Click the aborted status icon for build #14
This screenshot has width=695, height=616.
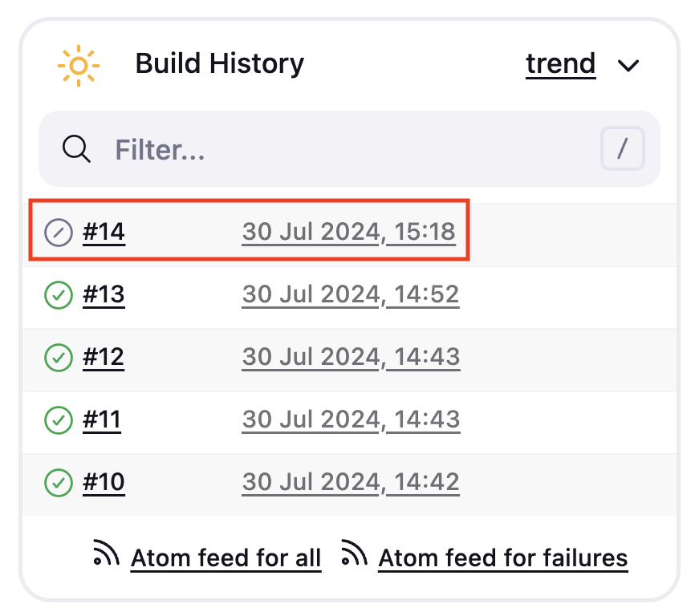click(59, 233)
